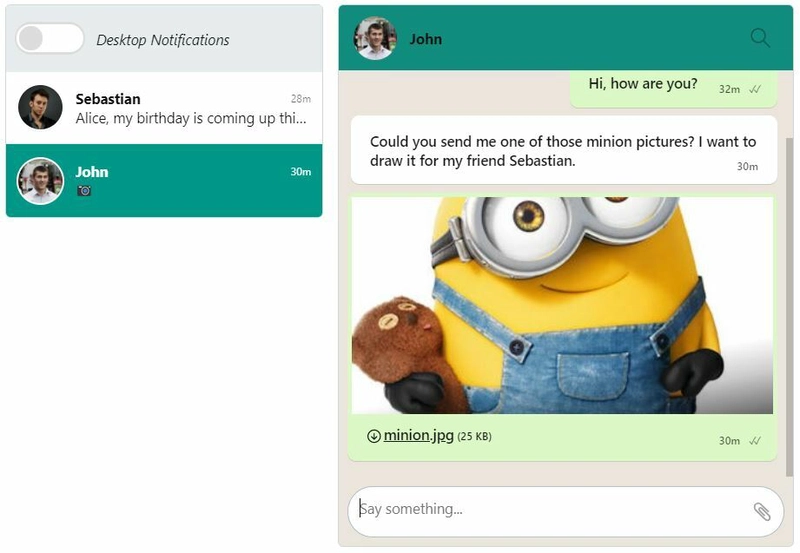The image size is (800, 553).
Task: Click the "Desktop Notifications" label
Action: pos(163,40)
